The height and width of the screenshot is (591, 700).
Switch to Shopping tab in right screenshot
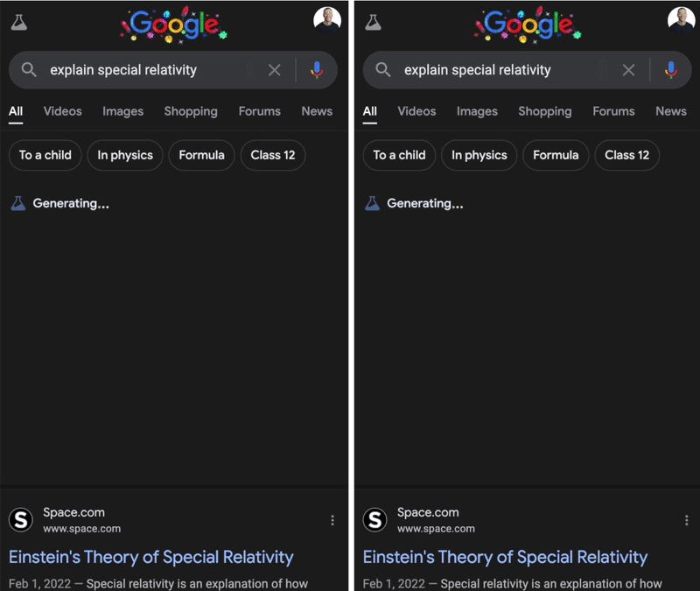point(544,111)
